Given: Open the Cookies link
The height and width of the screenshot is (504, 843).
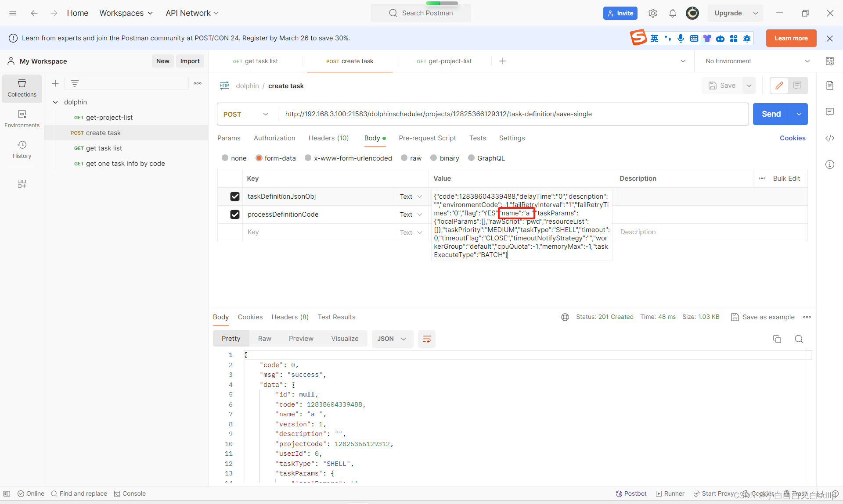Looking at the screenshot, I should click(793, 138).
